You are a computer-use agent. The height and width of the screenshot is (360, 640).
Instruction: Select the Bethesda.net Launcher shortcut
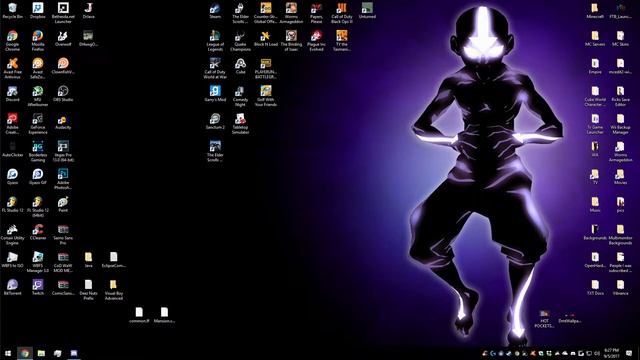[63, 13]
